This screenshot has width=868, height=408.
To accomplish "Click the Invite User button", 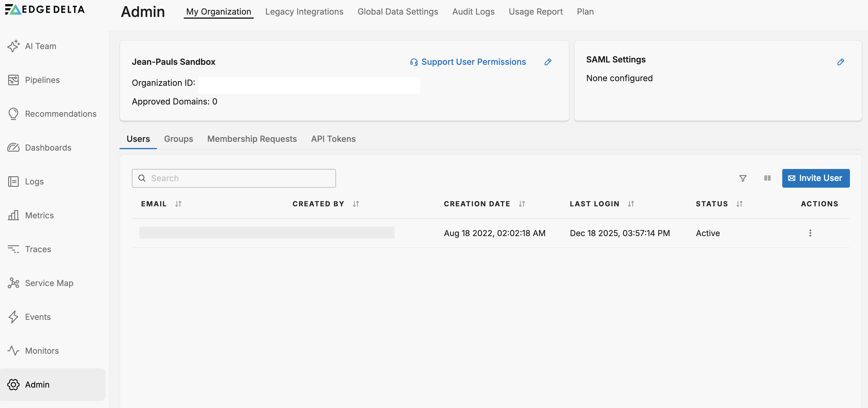I will (815, 178).
